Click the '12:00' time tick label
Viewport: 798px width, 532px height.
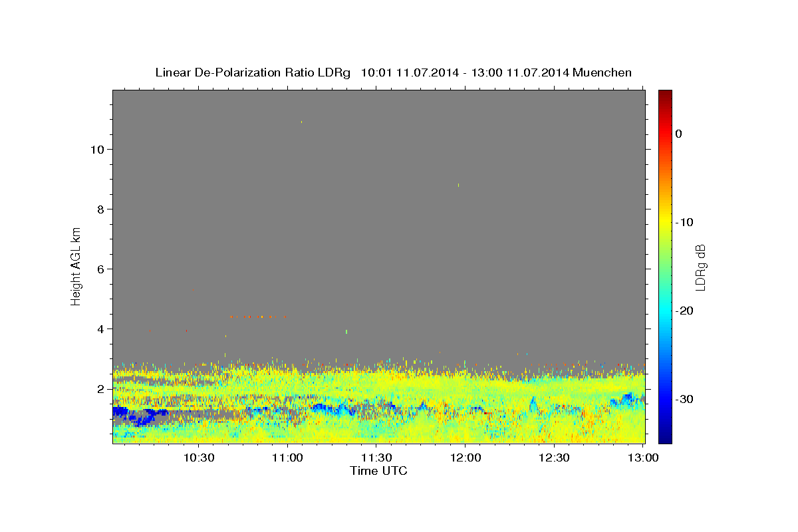click(465, 458)
